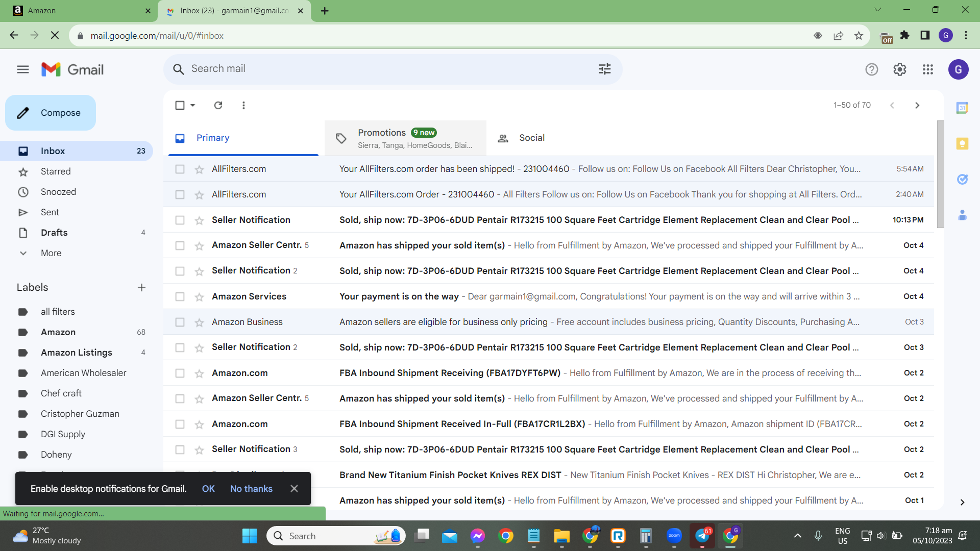Check the FBA Inbound Shipment Received In-Full checkbox
The width and height of the screenshot is (980, 551).
[180, 424]
